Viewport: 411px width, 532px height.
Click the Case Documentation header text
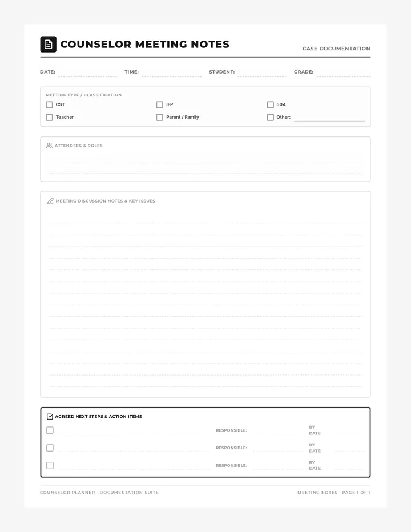click(x=336, y=49)
